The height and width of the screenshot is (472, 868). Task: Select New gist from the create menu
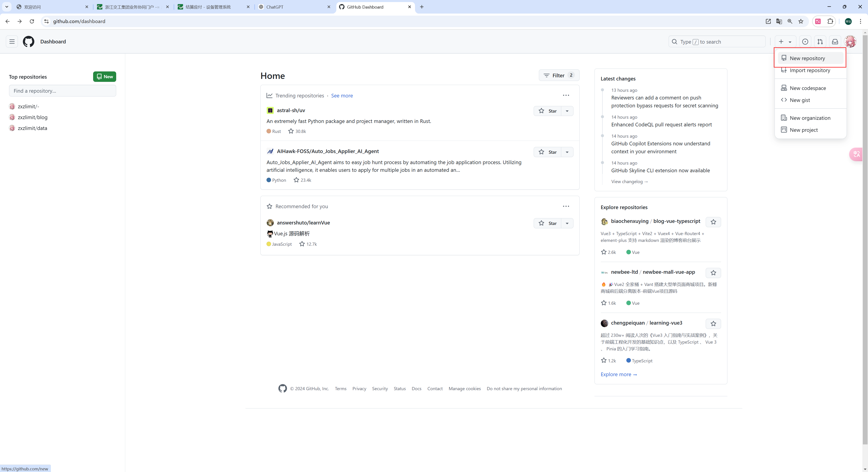(810, 100)
